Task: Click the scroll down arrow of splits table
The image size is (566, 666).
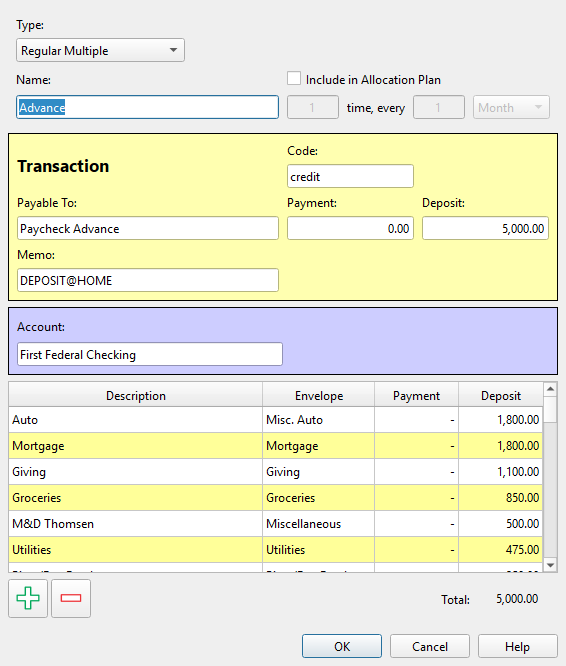Action: [x=550, y=565]
